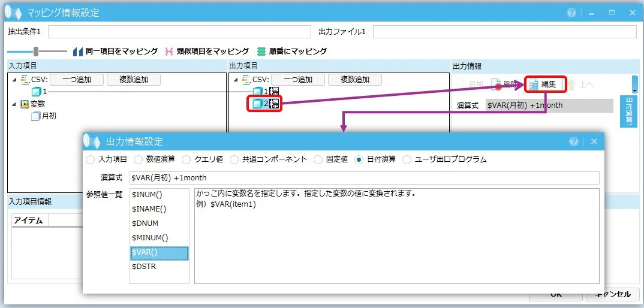Click 複数追加 in 入力項目 panel
Screen dimensions: 644x308
(134, 80)
